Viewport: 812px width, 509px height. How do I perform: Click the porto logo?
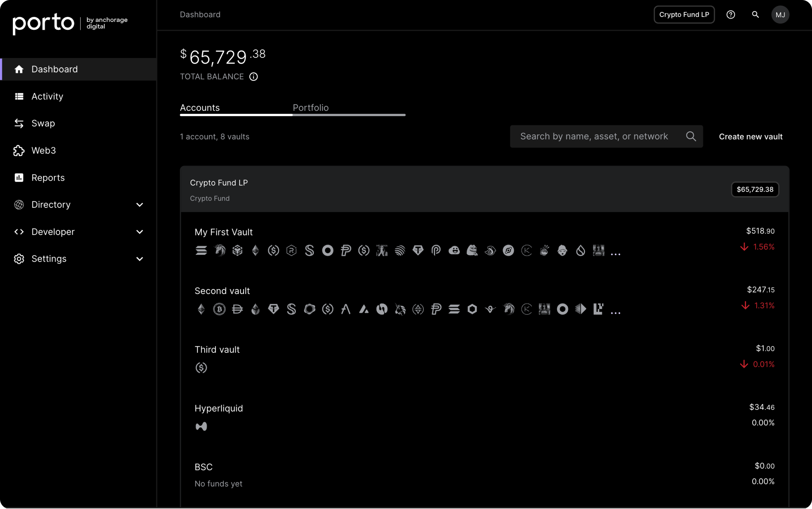[43, 23]
